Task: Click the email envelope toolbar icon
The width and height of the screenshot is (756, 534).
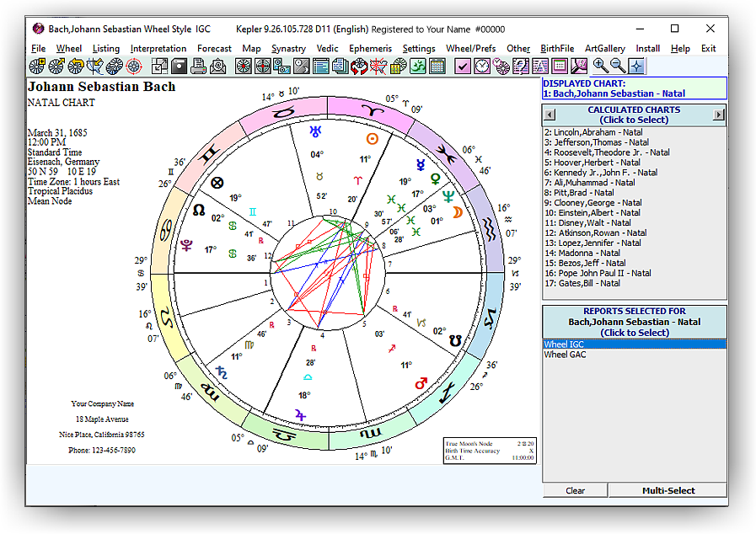Action: click(218, 66)
